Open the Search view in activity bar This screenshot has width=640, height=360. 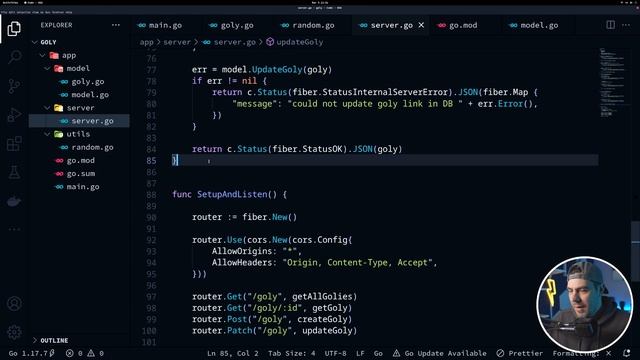(15, 57)
